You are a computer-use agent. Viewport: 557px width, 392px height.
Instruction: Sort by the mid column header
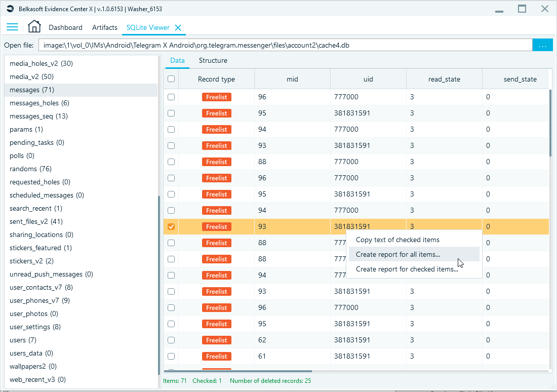pyautogui.click(x=292, y=79)
